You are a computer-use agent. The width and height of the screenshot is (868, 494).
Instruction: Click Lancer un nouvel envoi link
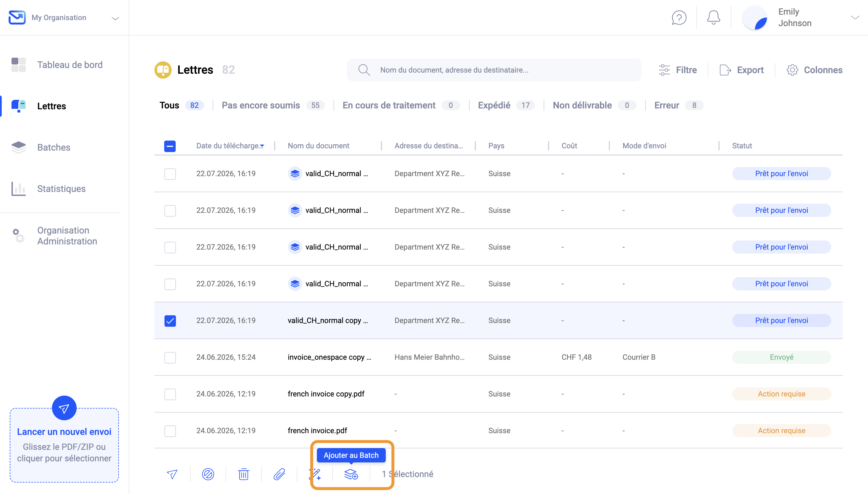click(64, 432)
